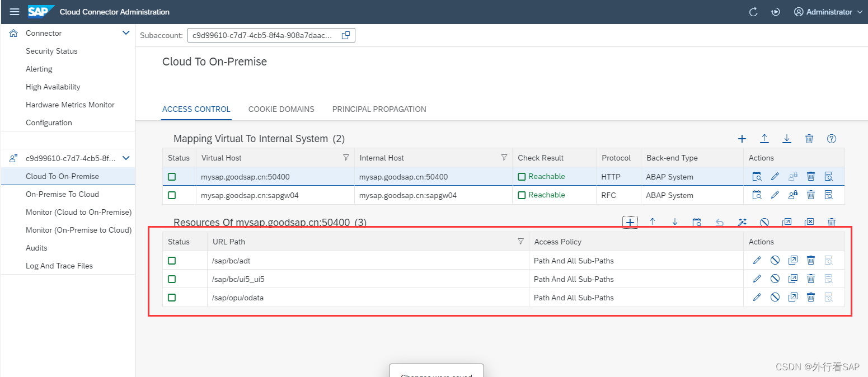Edit the mysap.goodsap.cn:50400 mapping

(775, 177)
